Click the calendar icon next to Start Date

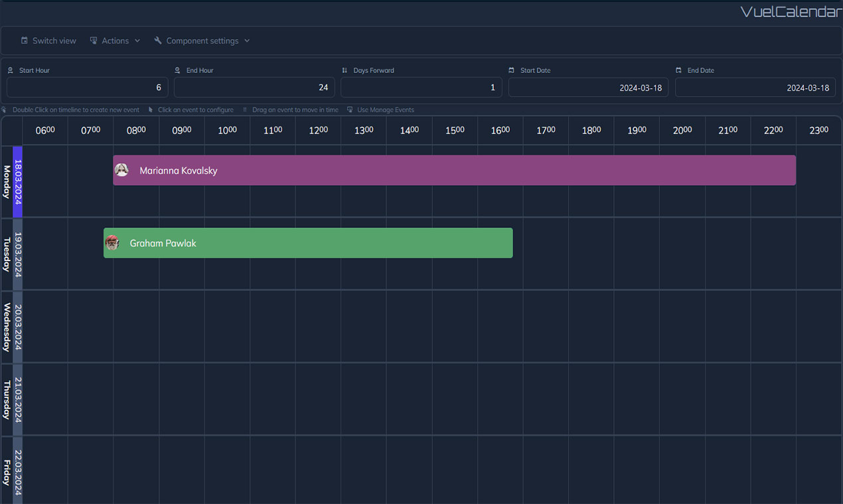(512, 70)
